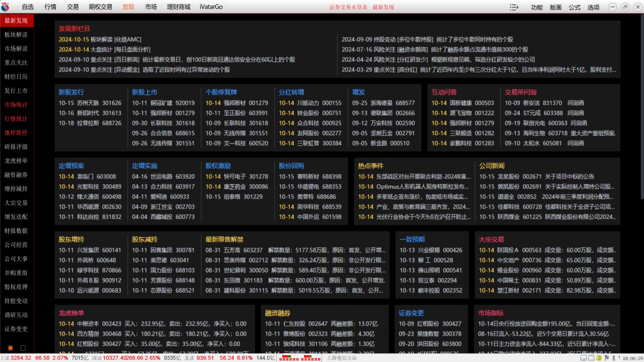644x362 pixels.
Task: Open the 2024-10-15 板块解读 [化债AMC] entry
Action: 100,40
